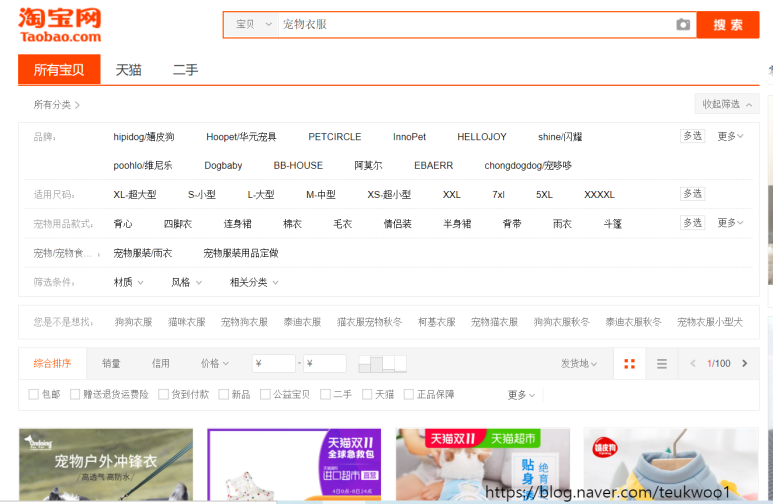
Task: Open 所有分类 breadcrumb
Action: (x=56, y=105)
